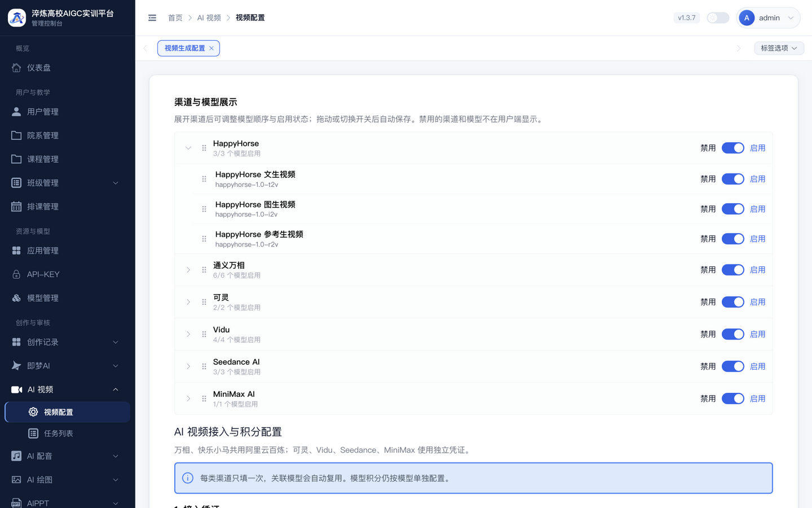Click the 应用管理 grid icon
Viewport: 812px width, 508px height.
click(x=16, y=251)
